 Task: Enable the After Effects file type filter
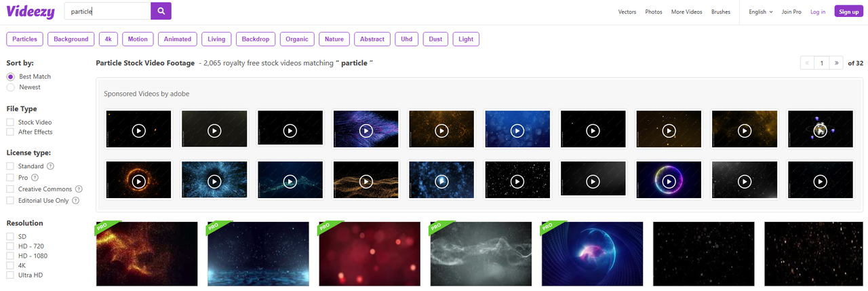(10, 132)
